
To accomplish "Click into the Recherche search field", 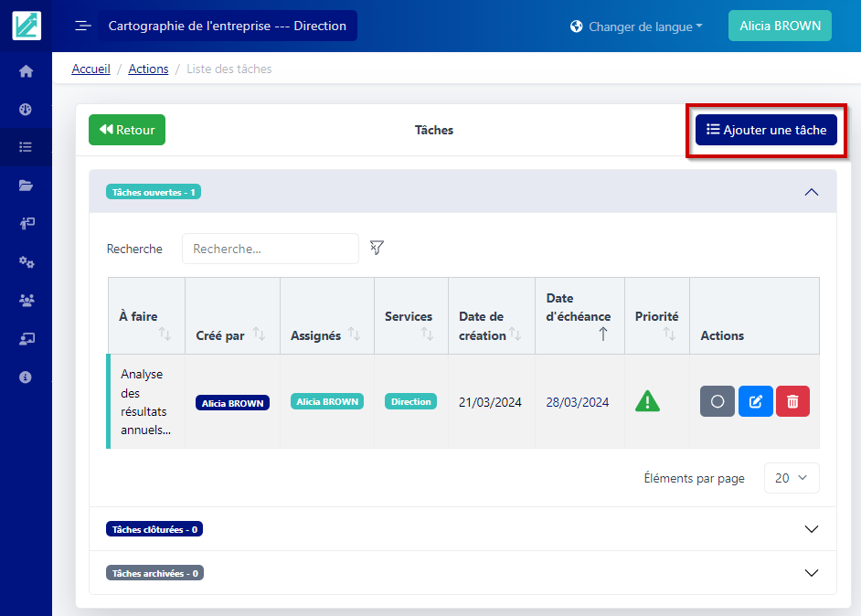I will [270, 249].
